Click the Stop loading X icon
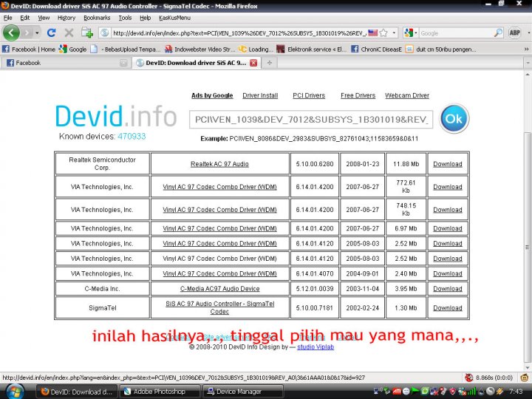Screen dimensions: 532x399 (69, 33)
